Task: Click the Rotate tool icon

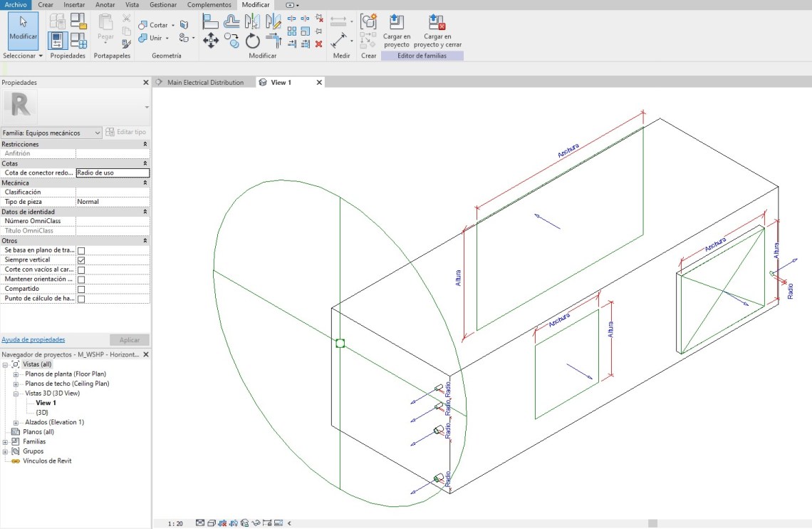Action: coord(253,41)
